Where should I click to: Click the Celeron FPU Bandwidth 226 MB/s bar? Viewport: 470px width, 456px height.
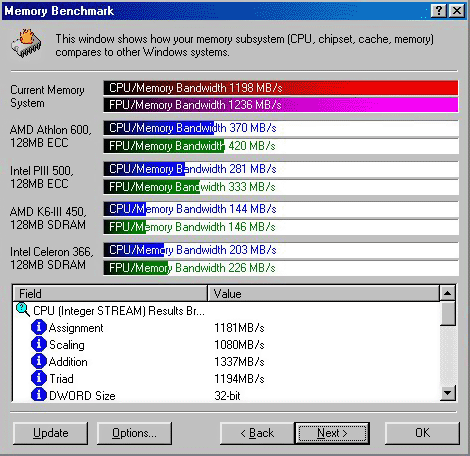[x=281, y=268]
